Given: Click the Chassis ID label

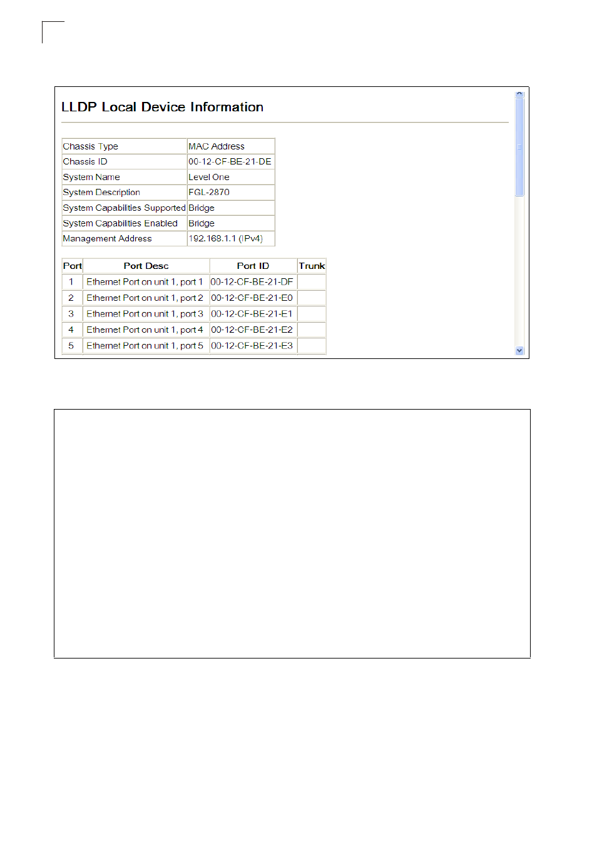Looking at the screenshot, I should pyautogui.click(x=85, y=161).
